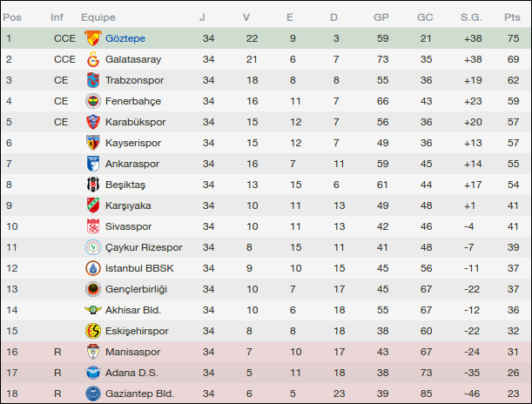Click the Sivasspor club crest
This screenshot has height=404, width=532.
coord(92,226)
